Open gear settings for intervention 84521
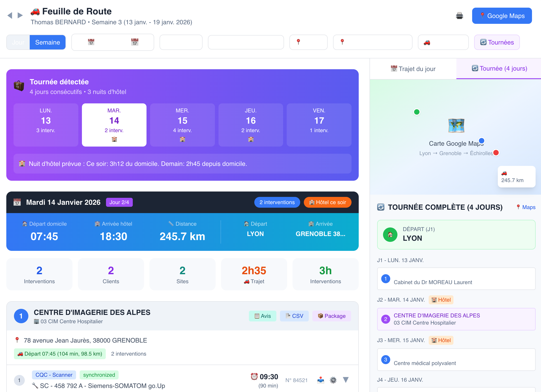This screenshot has width=541, height=392. (x=333, y=380)
